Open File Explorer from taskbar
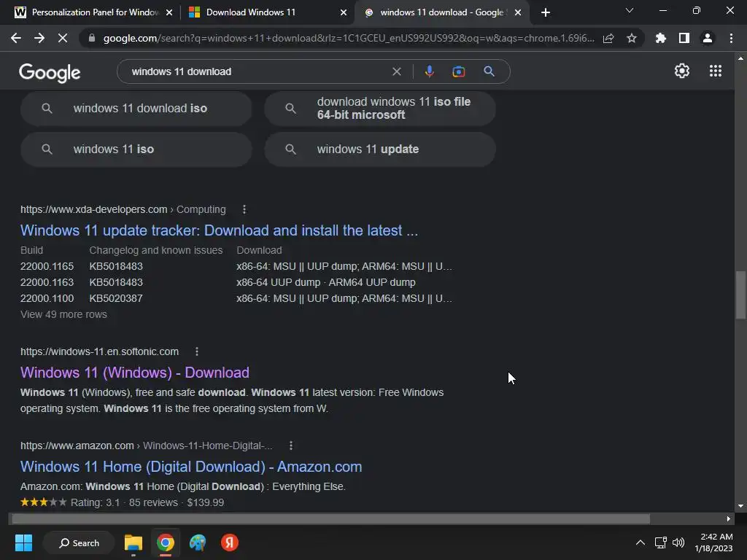 click(x=133, y=542)
